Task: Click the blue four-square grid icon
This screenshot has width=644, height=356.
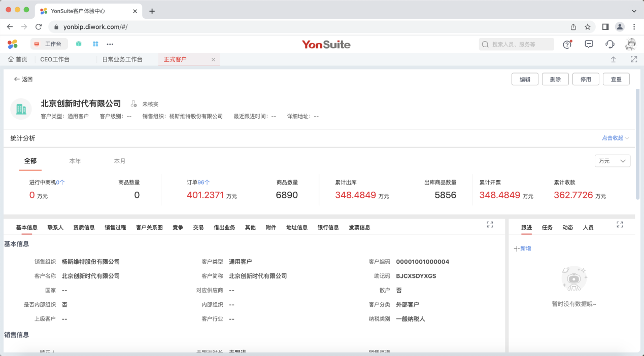Action: click(95, 44)
